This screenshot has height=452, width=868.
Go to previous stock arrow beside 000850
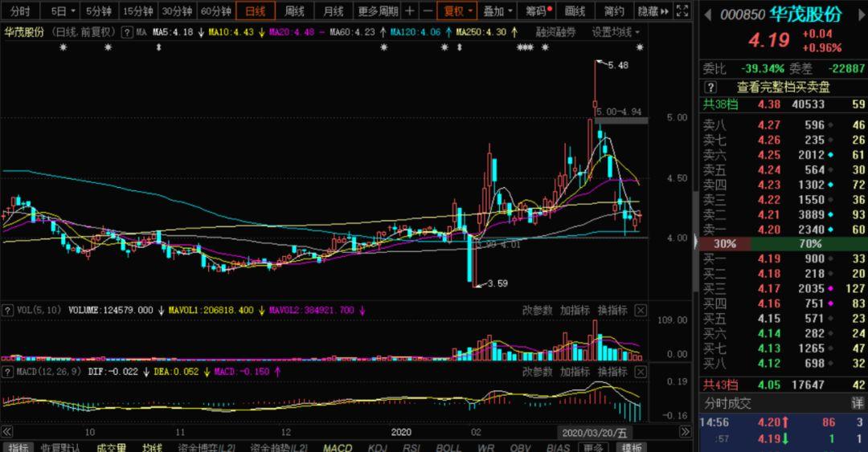pyautogui.click(x=708, y=14)
